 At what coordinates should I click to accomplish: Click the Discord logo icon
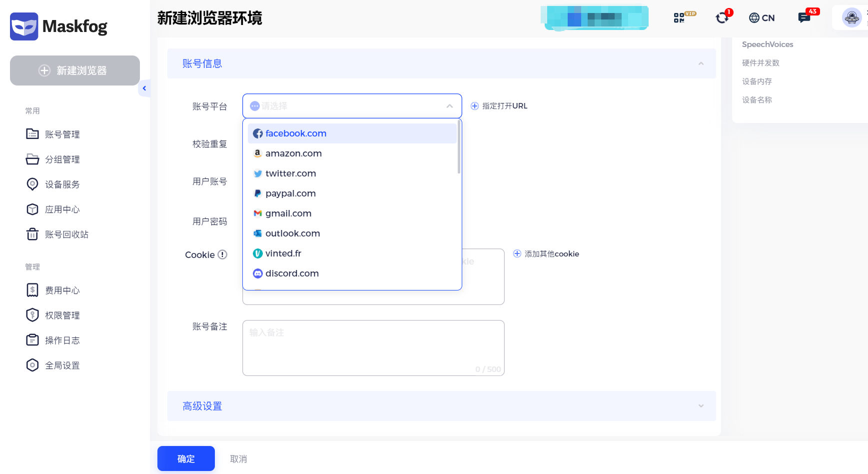coord(258,273)
